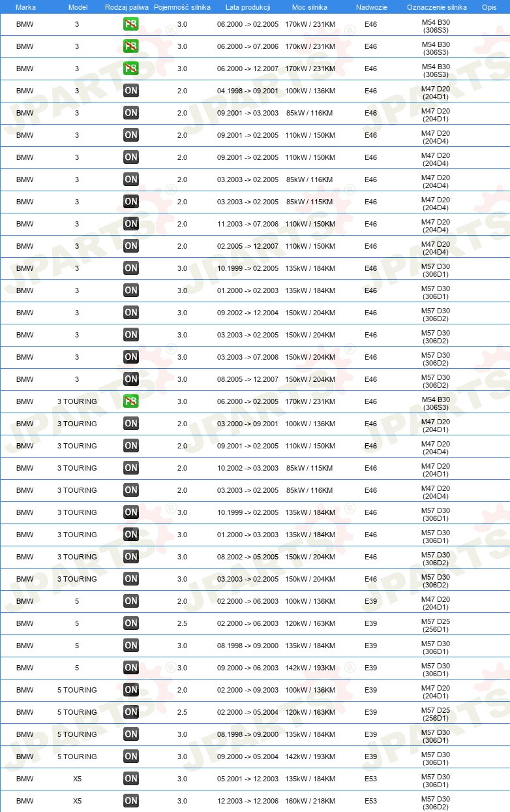Click the ON icon for 3 TOURING 01.2000 -> 03.2003
510x812 pixels.
pos(131,535)
